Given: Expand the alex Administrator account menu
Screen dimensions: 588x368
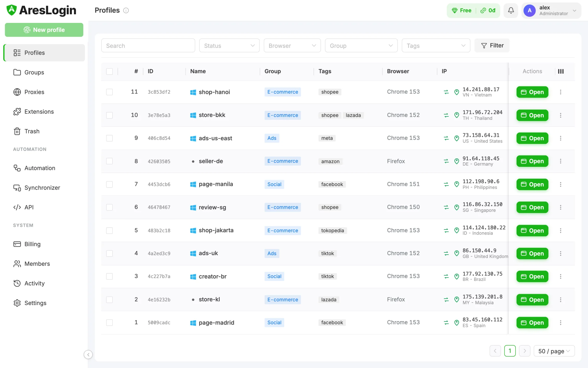Looking at the screenshot, I should pyautogui.click(x=551, y=10).
